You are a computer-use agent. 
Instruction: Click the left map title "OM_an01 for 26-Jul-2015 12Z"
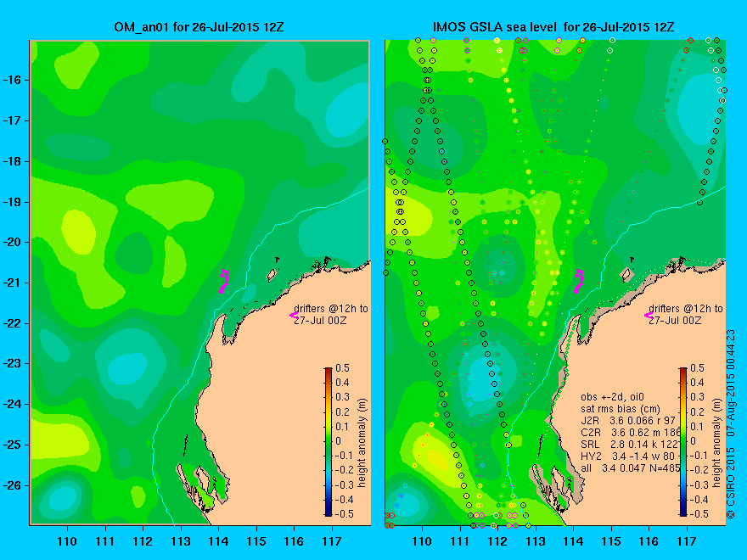pos(199,26)
